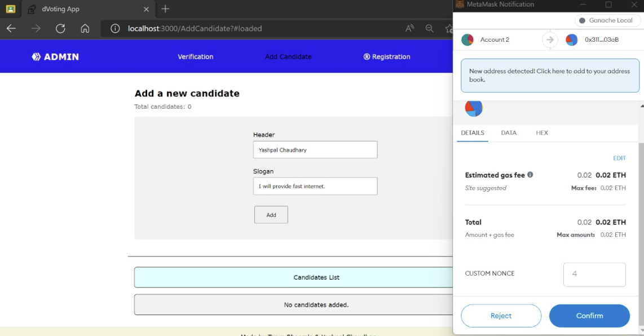Click the Estimated gas fee info icon
Viewport: 644px width, 336px height.
coord(530,175)
